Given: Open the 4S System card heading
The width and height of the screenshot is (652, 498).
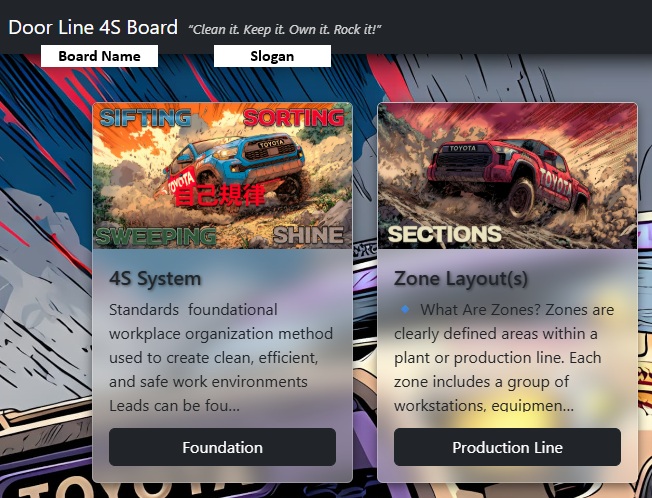Looking at the screenshot, I should pyautogui.click(x=155, y=278).
